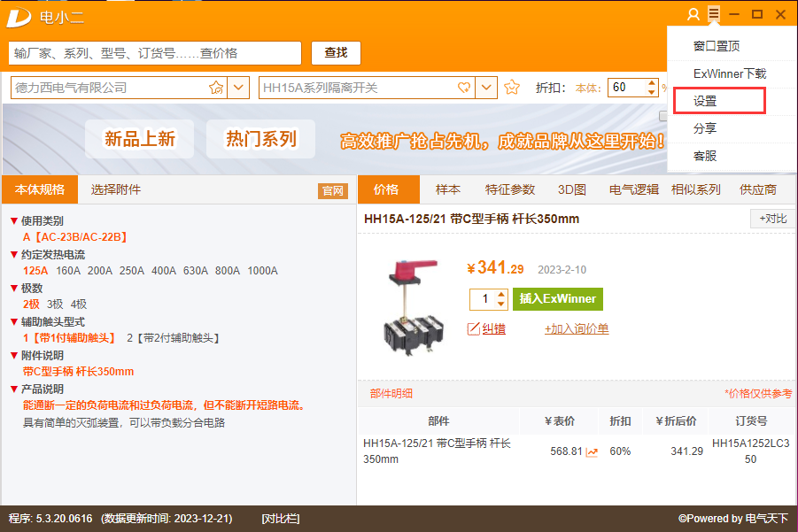Open 设置 from the menu
The image size is (798, 532).
[720, 101]
